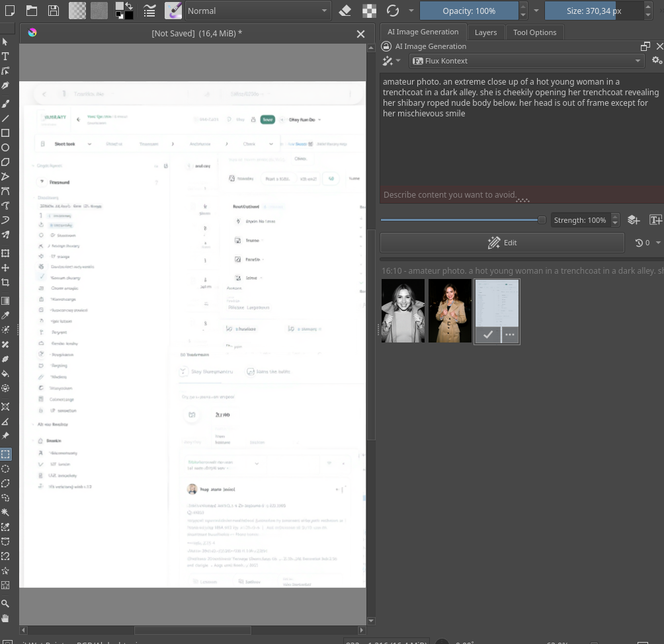Select the Freehand Brush tool
The image size is (664, 644).
[5, 104]
